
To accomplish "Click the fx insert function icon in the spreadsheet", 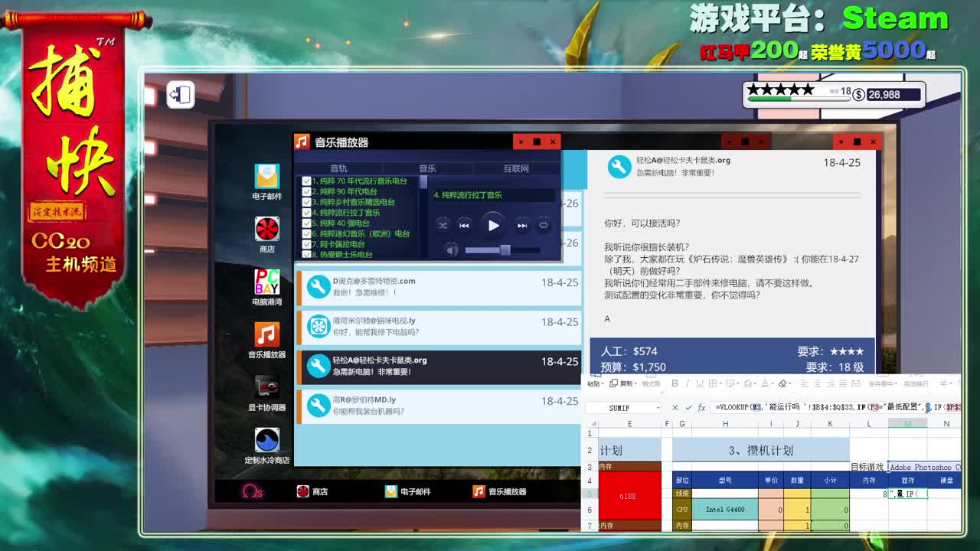I will (701, 407).
